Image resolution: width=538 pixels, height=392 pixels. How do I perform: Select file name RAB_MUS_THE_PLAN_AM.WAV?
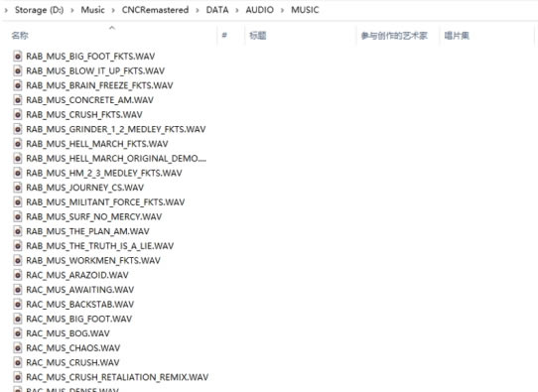[87, 231]
